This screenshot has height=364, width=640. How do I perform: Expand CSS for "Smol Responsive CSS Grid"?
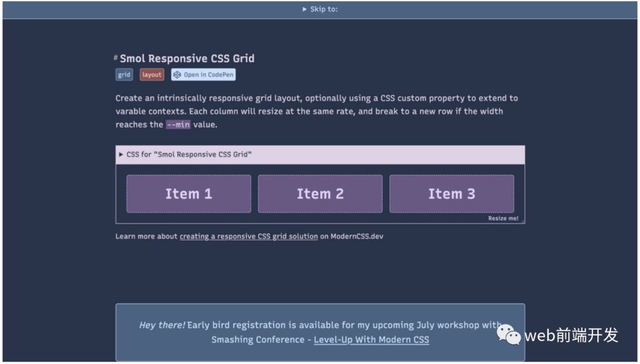point(189,154)
